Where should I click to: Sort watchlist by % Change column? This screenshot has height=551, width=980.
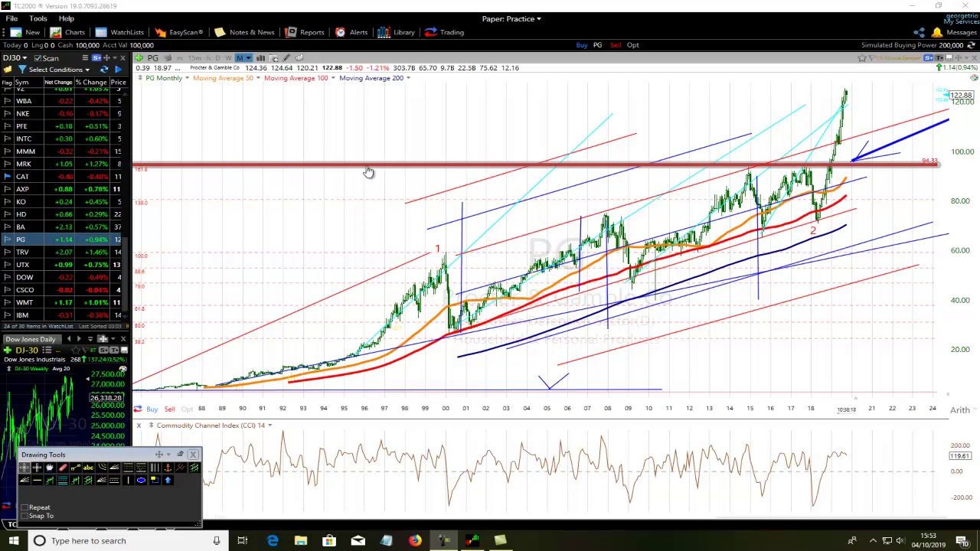[x=91, y=82]
